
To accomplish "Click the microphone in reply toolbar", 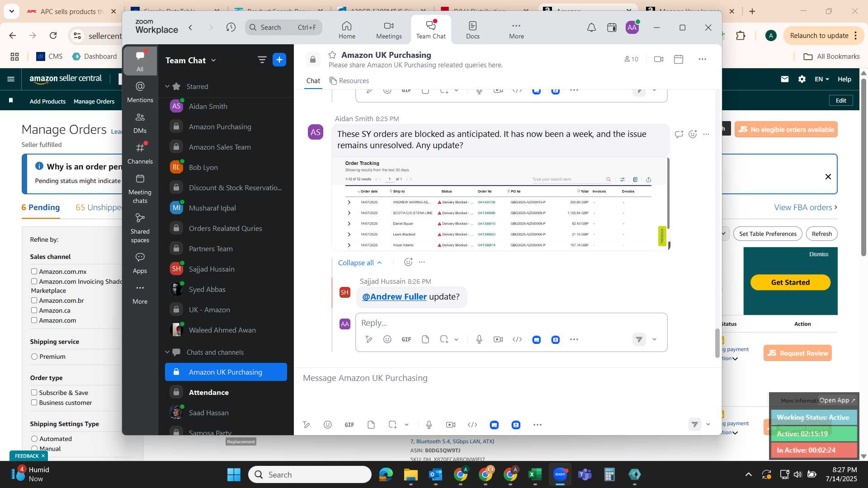I will pyautogui.click(x=479, y=339).
